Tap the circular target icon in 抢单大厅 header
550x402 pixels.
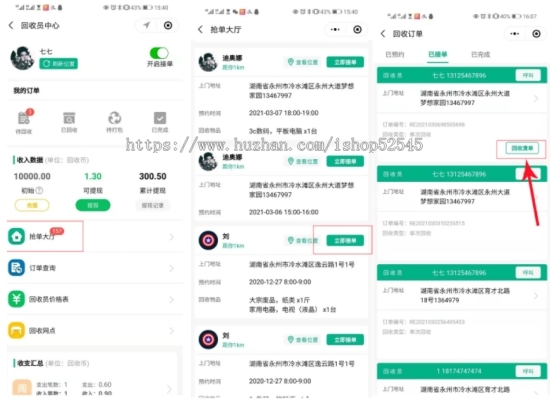357,29
